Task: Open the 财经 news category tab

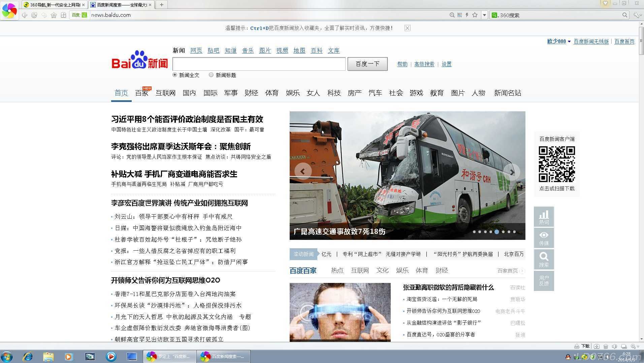Action: 251,93
